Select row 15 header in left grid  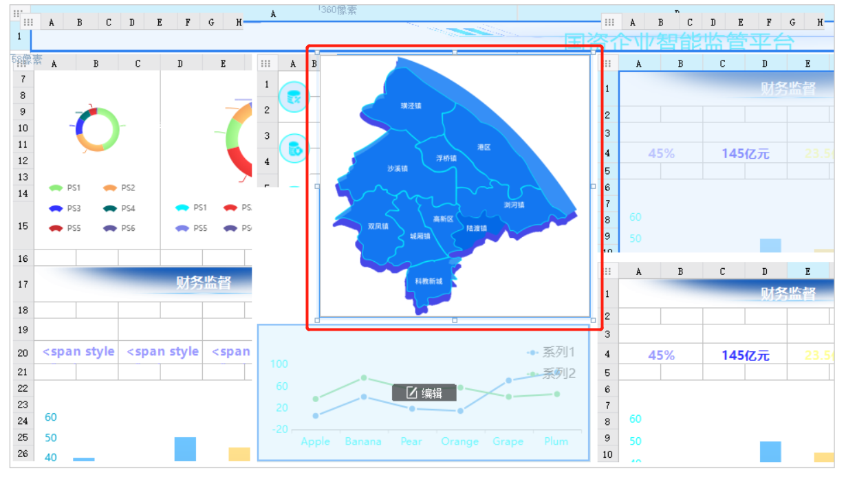(x=23, y=225)
